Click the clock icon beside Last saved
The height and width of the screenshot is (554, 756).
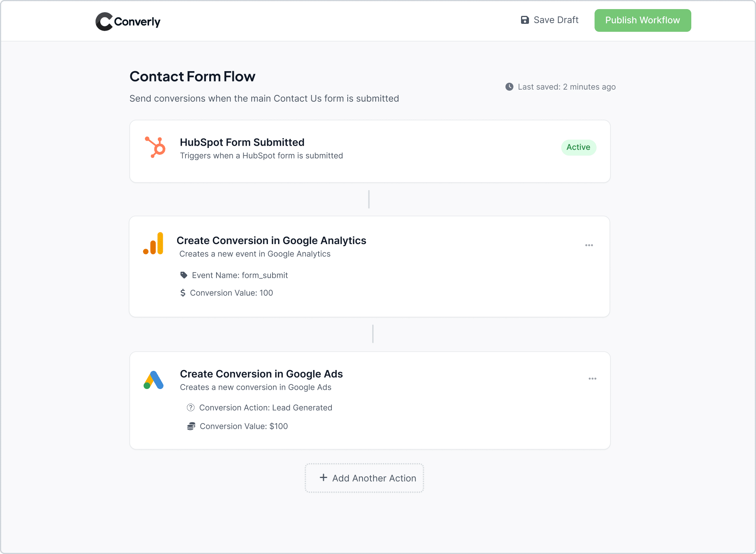509,87
